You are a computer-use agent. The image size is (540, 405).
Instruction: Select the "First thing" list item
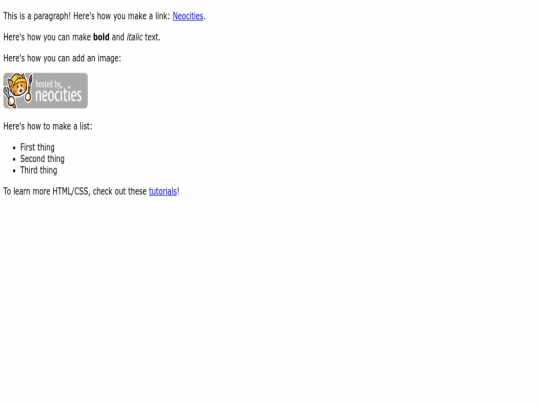tap(37, 147)
